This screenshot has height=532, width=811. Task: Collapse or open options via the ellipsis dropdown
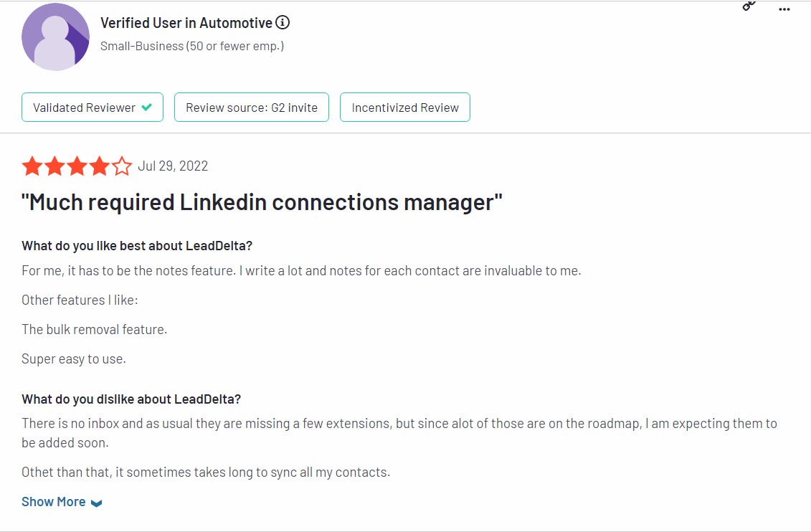click(x=784, y=9)
